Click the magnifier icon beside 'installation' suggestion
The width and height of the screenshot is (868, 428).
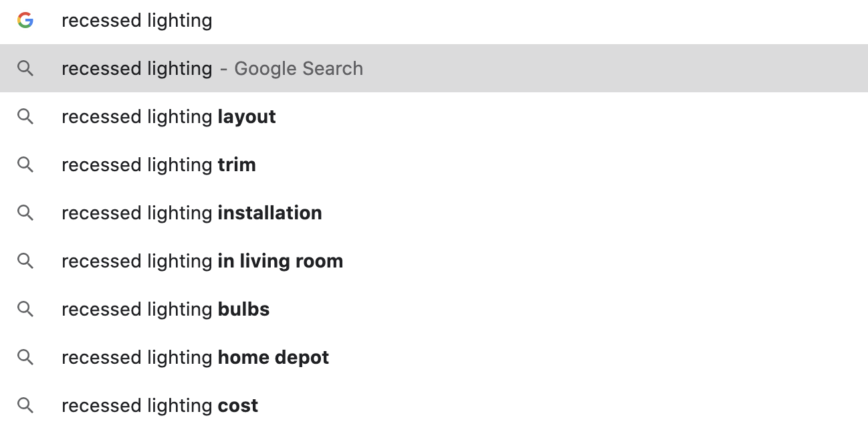click(25, 213)
